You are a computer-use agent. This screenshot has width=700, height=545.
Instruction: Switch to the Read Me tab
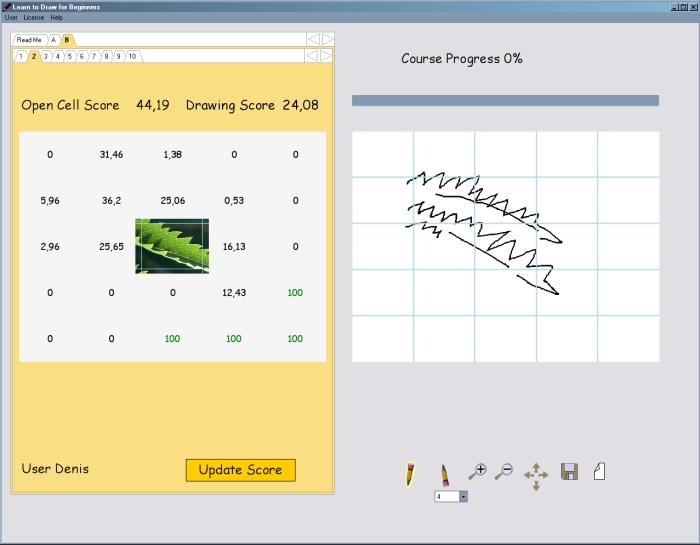click(29, 40)
